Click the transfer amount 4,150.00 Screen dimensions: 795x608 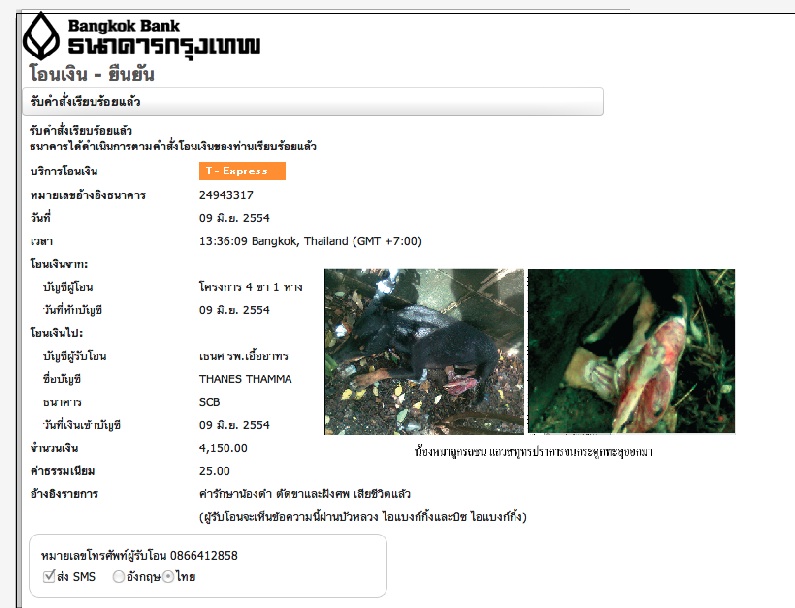click(x=223, y=448)
